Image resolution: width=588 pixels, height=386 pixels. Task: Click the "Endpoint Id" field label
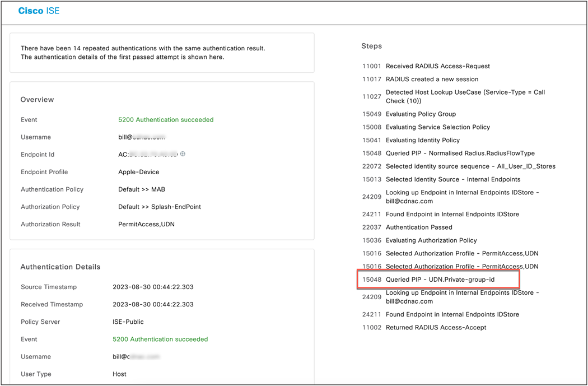38,155
